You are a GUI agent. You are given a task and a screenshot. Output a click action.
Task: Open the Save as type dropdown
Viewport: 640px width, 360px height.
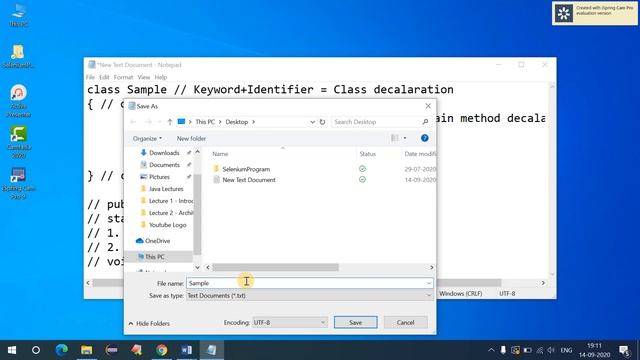pos(309,296)
